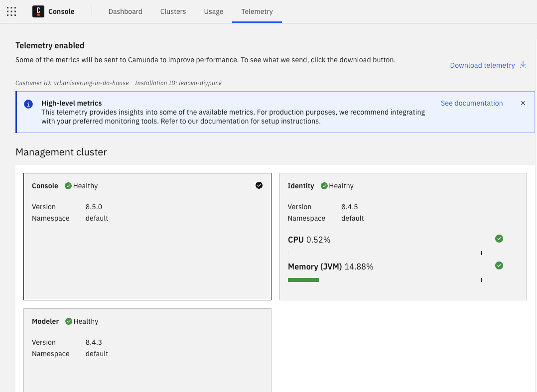The image size is (537, 392).
Task: Click the Camunda Console logo
Action: pos(38,11)
